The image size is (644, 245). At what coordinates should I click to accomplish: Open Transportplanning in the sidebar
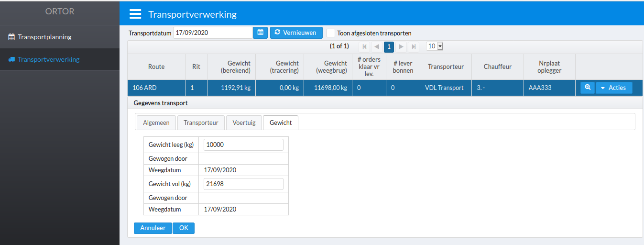60,36
